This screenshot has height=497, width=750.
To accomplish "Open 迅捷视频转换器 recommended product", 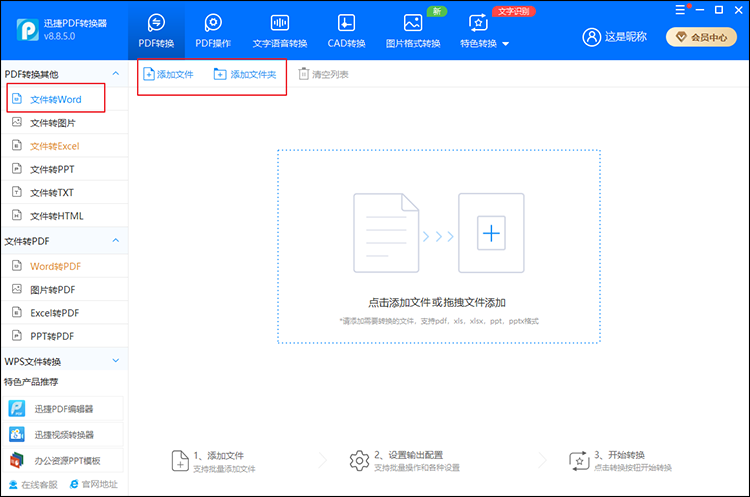I will (63, 434).
